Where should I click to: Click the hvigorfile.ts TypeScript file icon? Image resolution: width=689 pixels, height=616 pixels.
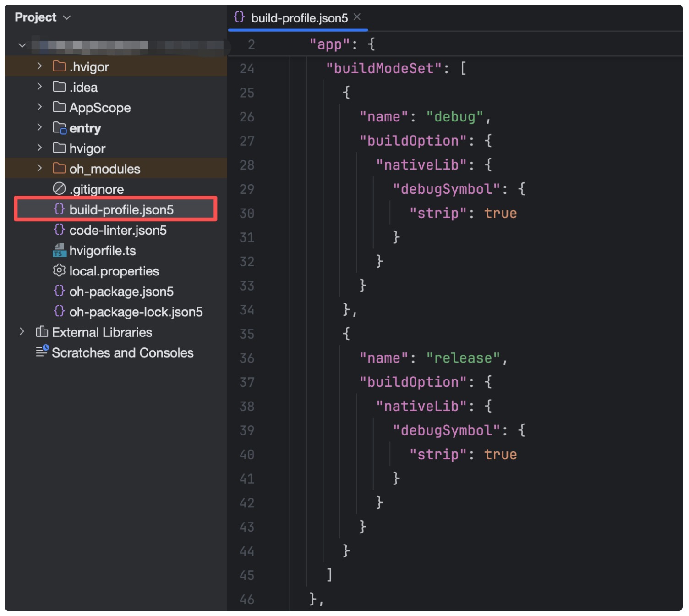[59, 250]
